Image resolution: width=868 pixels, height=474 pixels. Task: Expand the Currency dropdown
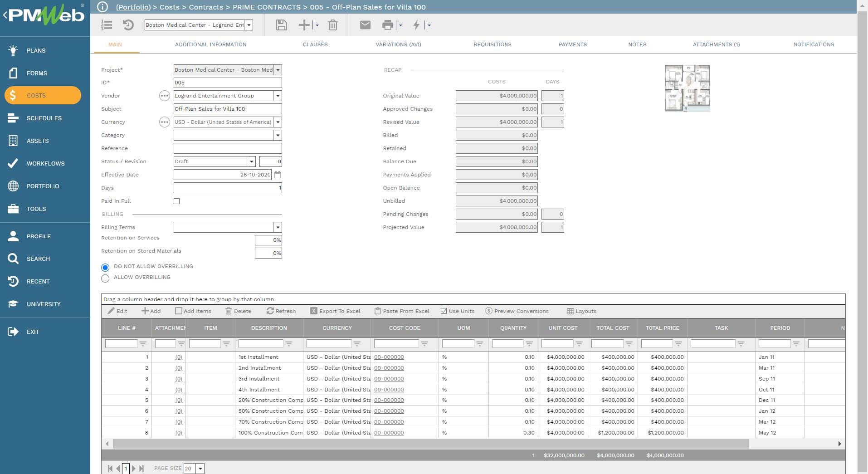click(278, 122)
